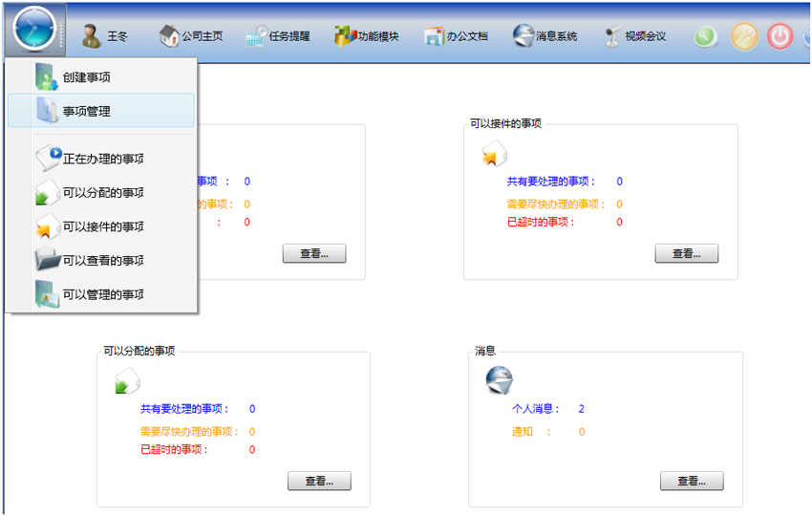This screenshot has height=516, width=812.
Task: Click the 王冬 user avatar icon
Action: 92,36
